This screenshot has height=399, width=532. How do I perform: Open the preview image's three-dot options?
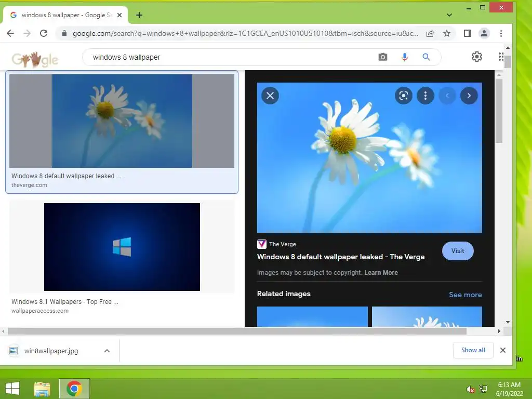point(425,96)
